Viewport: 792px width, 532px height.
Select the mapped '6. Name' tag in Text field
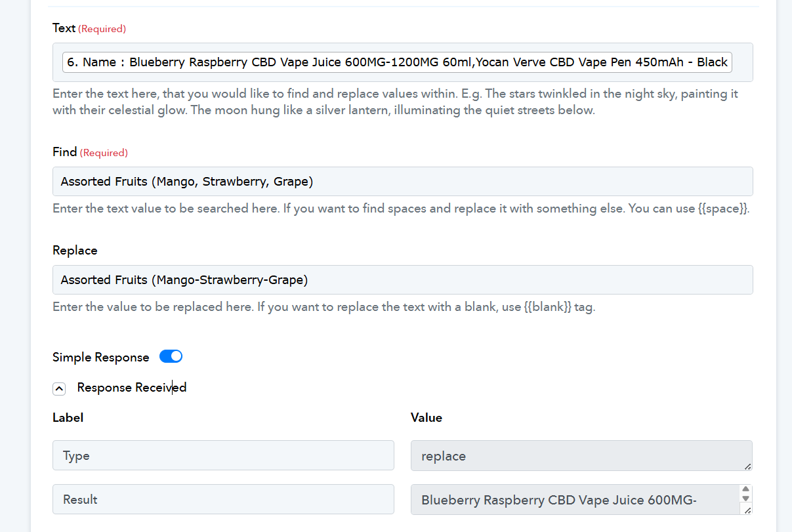tap(397, 62)
